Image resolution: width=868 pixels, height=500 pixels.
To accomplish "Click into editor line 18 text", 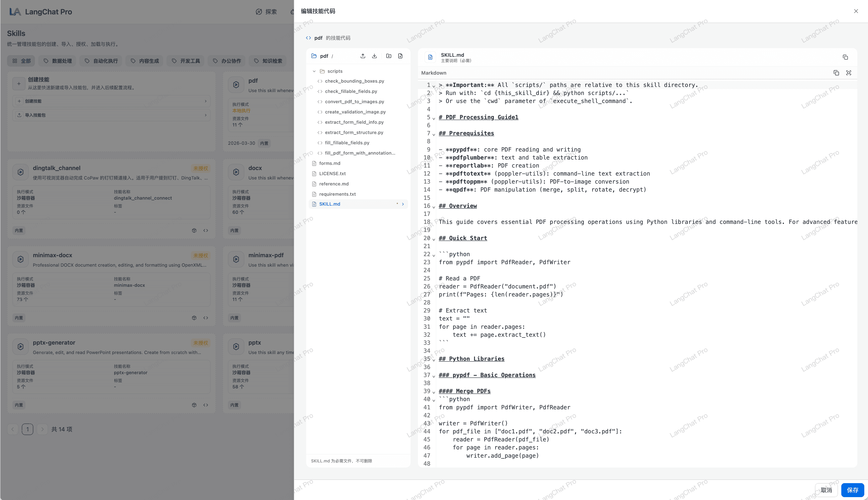I will (583, 222).
